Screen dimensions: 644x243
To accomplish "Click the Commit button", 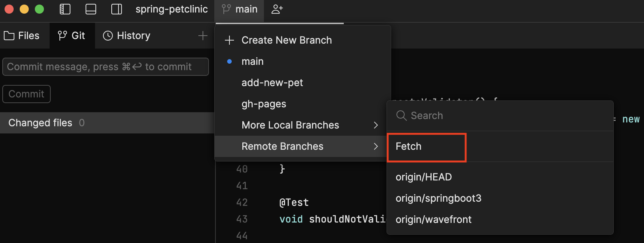I will (x=26, y=94).
